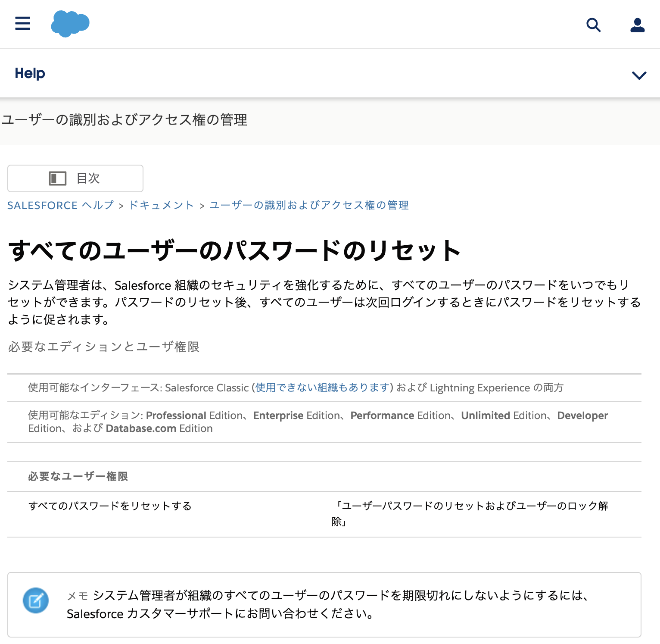The height and width of the screenshot is (644, 660).
Task: Open the user profile icon
Action: tap(638, 25)
